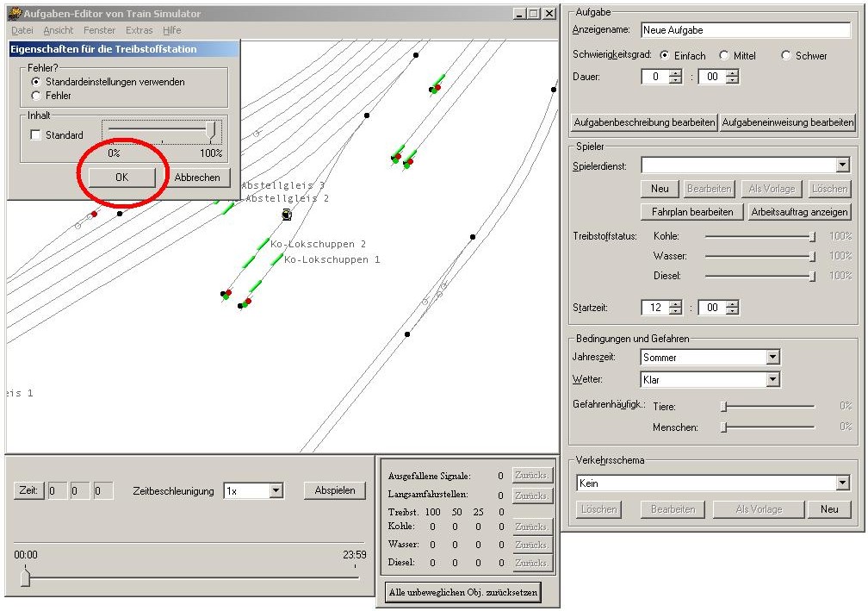Click the green track marker at Ko-Lokschuppen 1
868x611 pixels.
[276, 259]
